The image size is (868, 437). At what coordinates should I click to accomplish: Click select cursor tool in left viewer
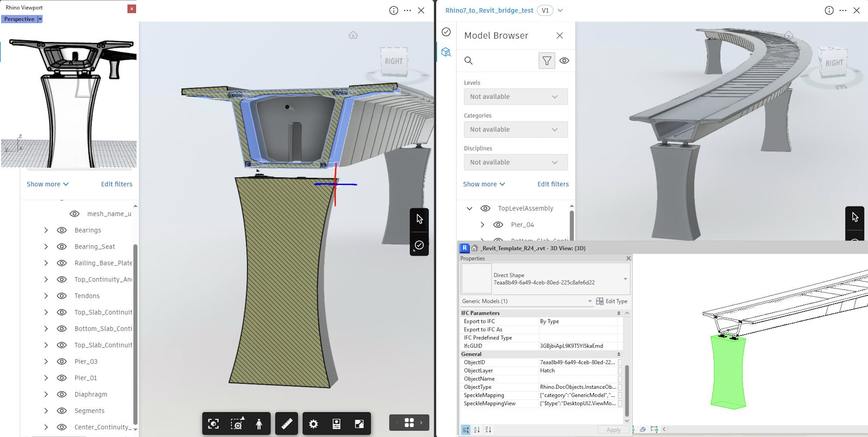419,219
